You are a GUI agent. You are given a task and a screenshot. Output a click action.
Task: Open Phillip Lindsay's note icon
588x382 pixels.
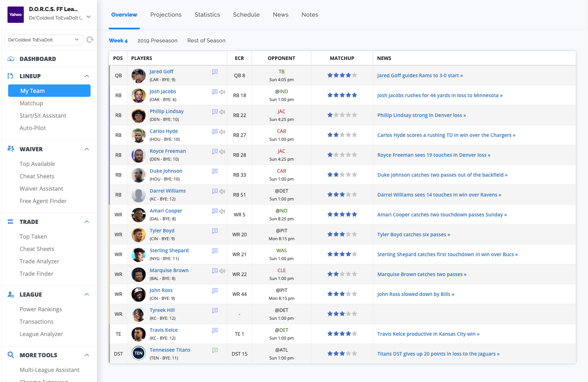[x=215, y=112]
